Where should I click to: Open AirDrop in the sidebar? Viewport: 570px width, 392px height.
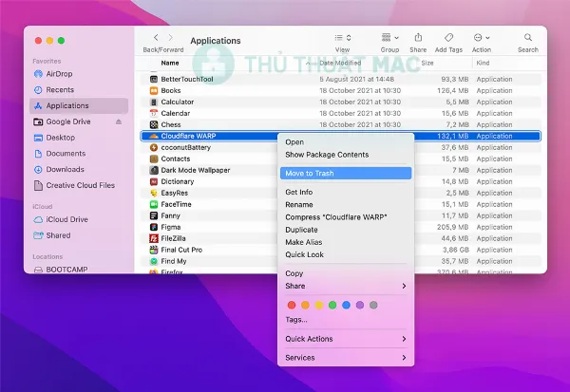(x=79, y=74)
